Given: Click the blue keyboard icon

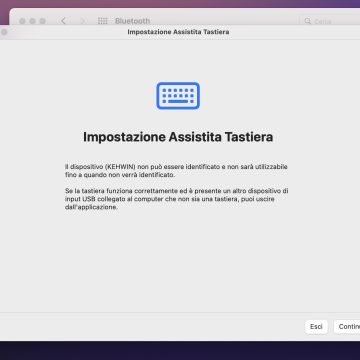Looking at the screenshot, I should pos(178,96).
